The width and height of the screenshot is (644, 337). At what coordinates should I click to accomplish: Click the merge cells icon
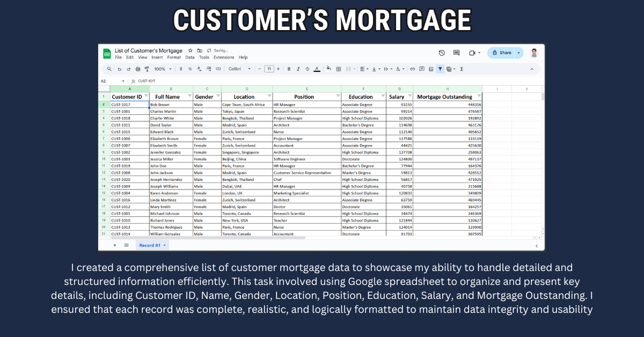(348, 69)
